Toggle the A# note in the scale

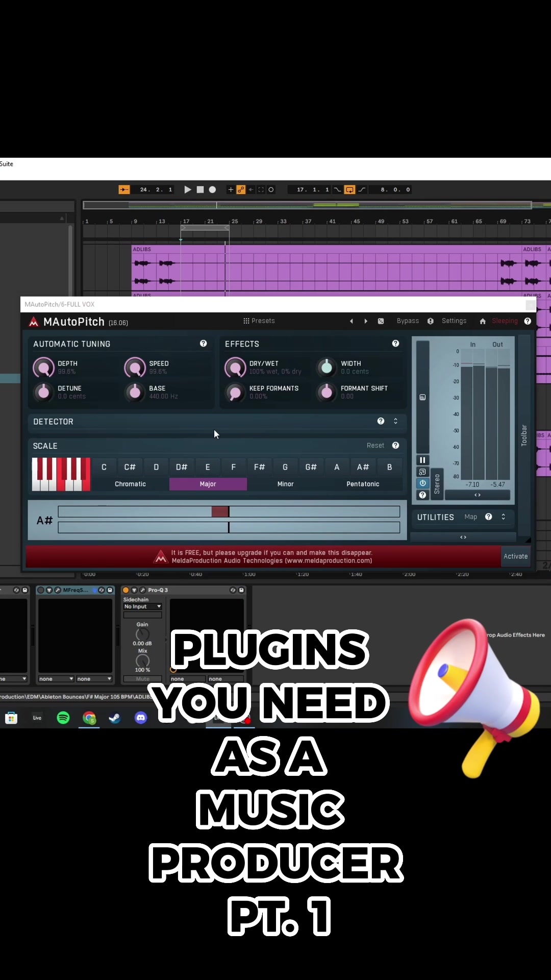pyautogui.click(x=363, y=467)
